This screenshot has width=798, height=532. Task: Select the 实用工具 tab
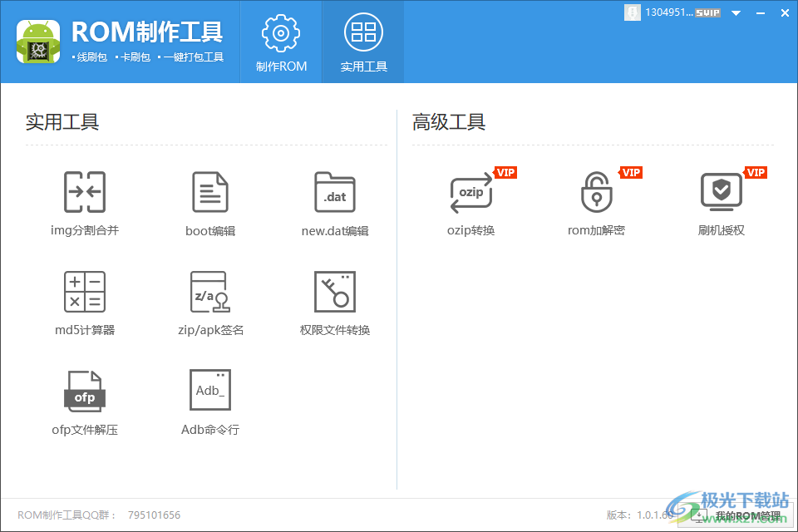362,42
